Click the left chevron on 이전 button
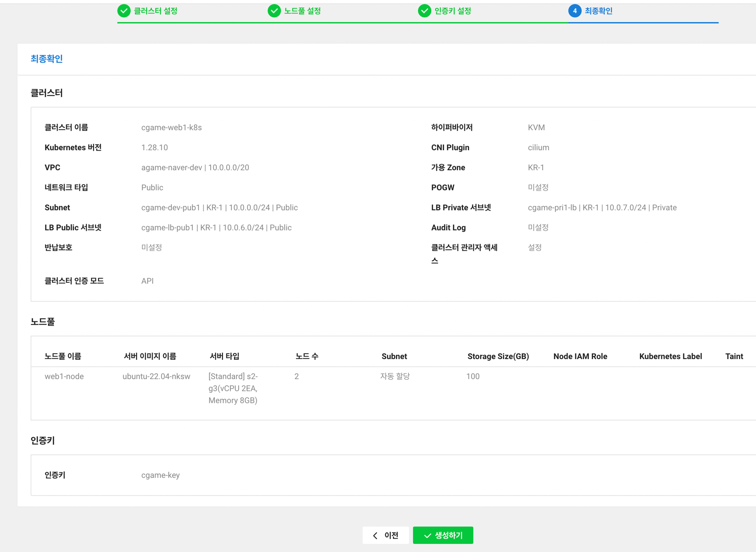756x552 pixels. pos(375,535)
